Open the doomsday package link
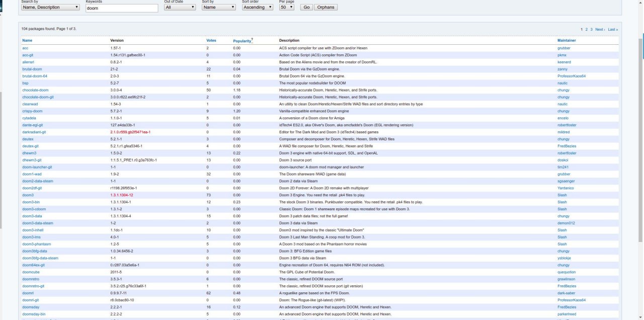The width and height of the screenshot is (644, 320). click(31, 307)
